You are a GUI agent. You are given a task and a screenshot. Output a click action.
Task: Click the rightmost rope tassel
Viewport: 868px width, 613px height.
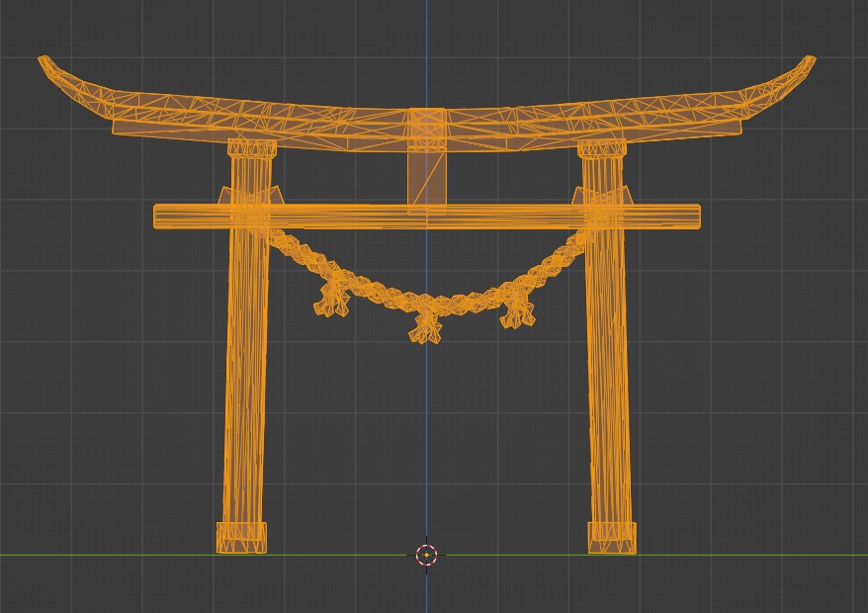coord(517,316)
